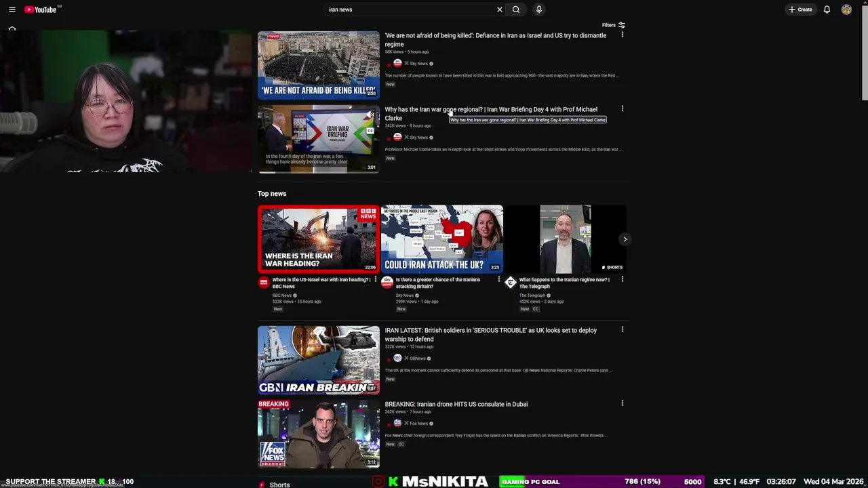This screenshot has height=488, width=868.
Task: Click the Shorts section heading
Action: [x=279, y=485]
